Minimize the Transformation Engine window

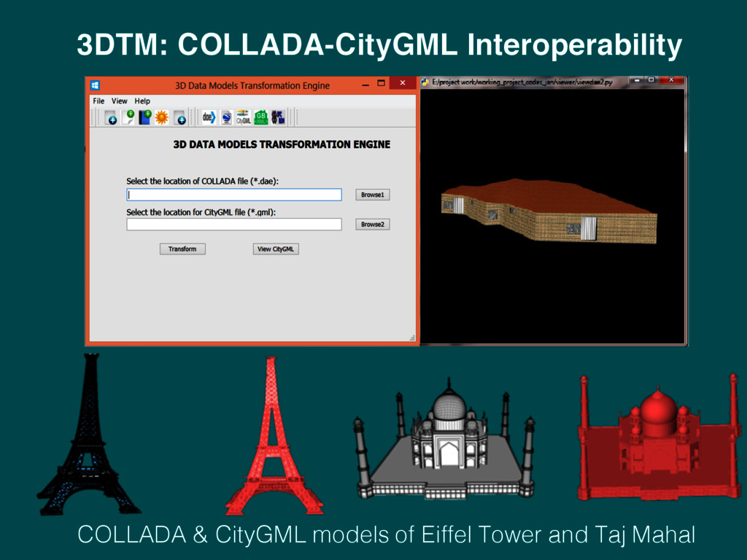tap(365, 85)
